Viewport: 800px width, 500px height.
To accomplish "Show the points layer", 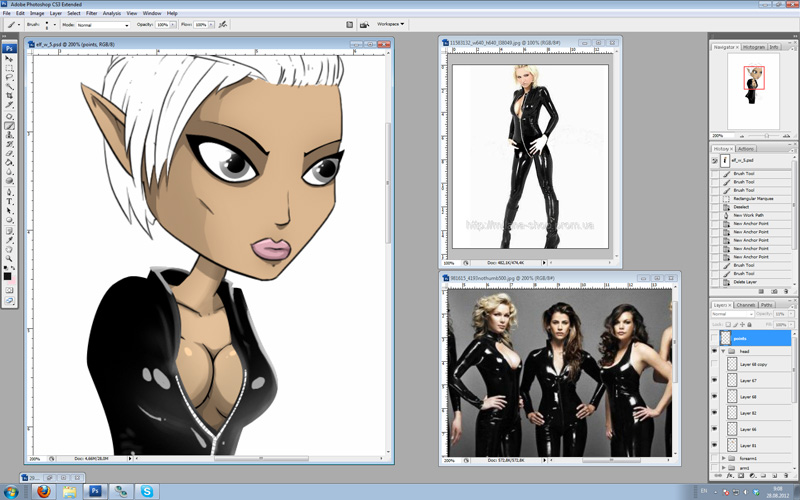I will [x=714, y=338].
